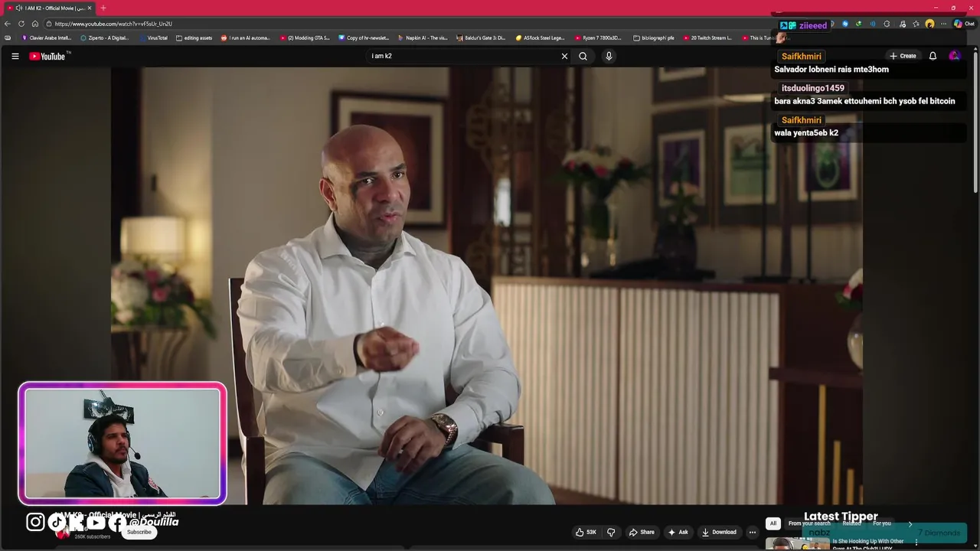980x551 pixels.
Task: Clear the 'i am k2' search text
Action: point(564,56)
